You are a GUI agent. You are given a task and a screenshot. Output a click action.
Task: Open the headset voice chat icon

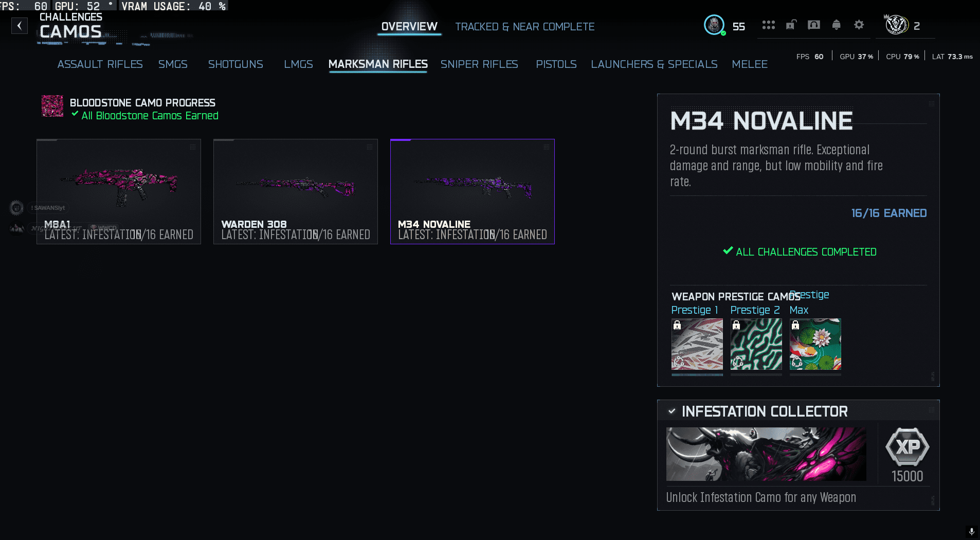813,25
